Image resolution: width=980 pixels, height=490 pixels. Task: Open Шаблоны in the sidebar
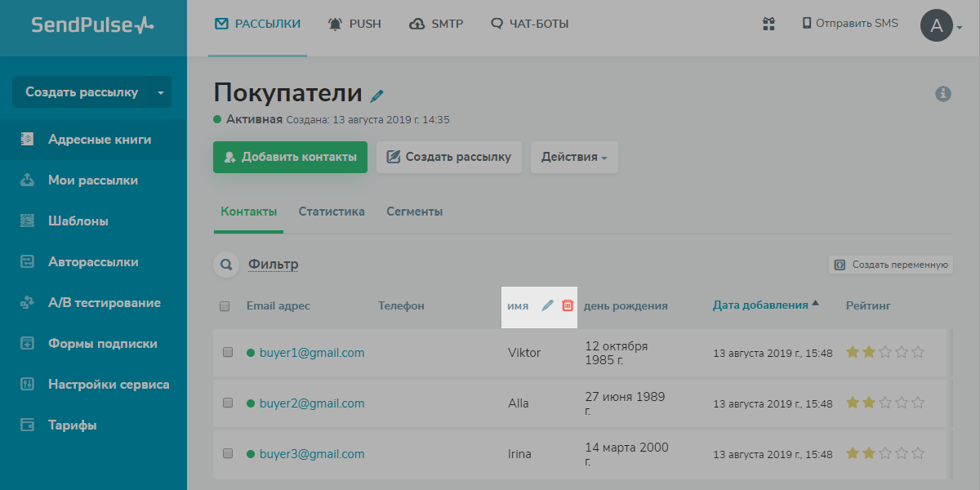click(78, 221)
